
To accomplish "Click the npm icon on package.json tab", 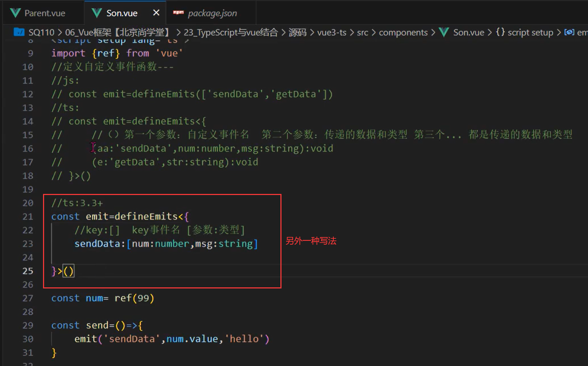I will [x=178, y=13].
